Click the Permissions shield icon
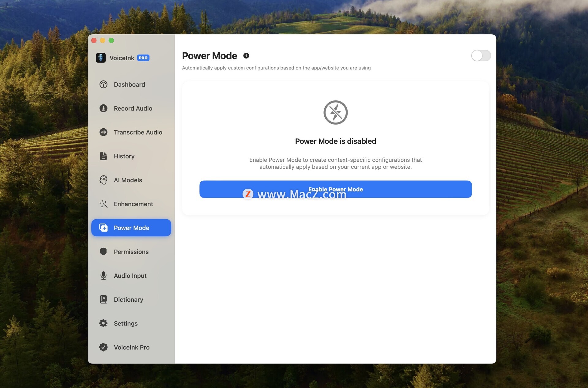 pos(104,252)
